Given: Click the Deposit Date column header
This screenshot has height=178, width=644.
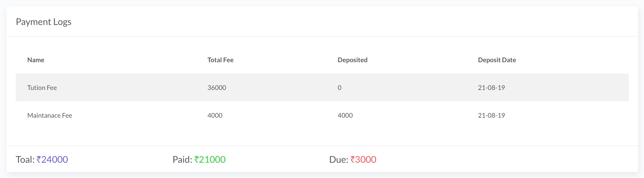Looking at the screenshot, I should pyautogui.click(x=497, y=60).
